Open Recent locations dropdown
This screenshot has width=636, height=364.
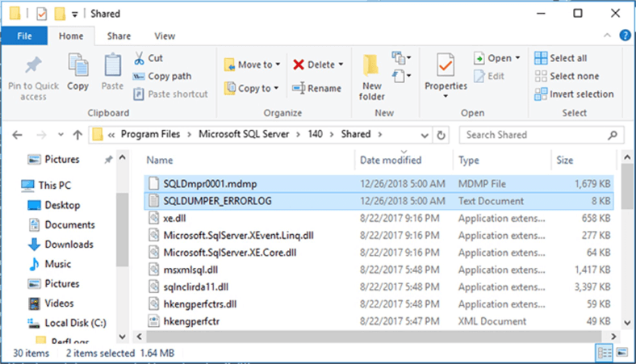tap(61, 135)
